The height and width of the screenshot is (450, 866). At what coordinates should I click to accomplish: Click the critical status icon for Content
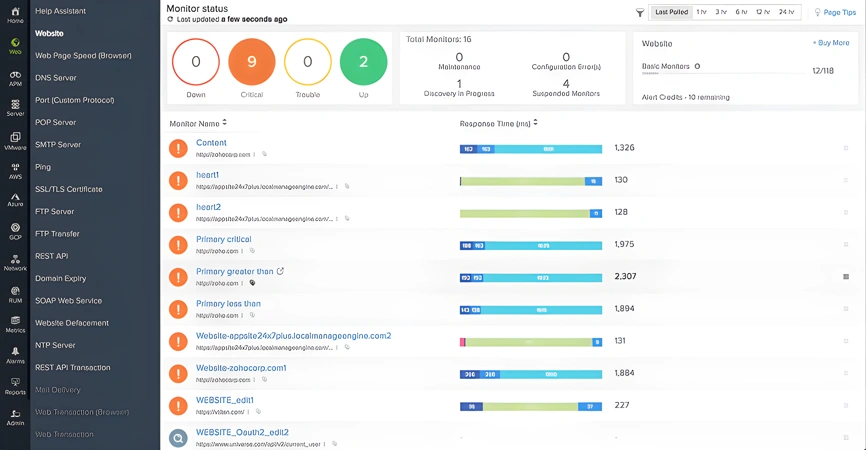click(x=178, y=148)
